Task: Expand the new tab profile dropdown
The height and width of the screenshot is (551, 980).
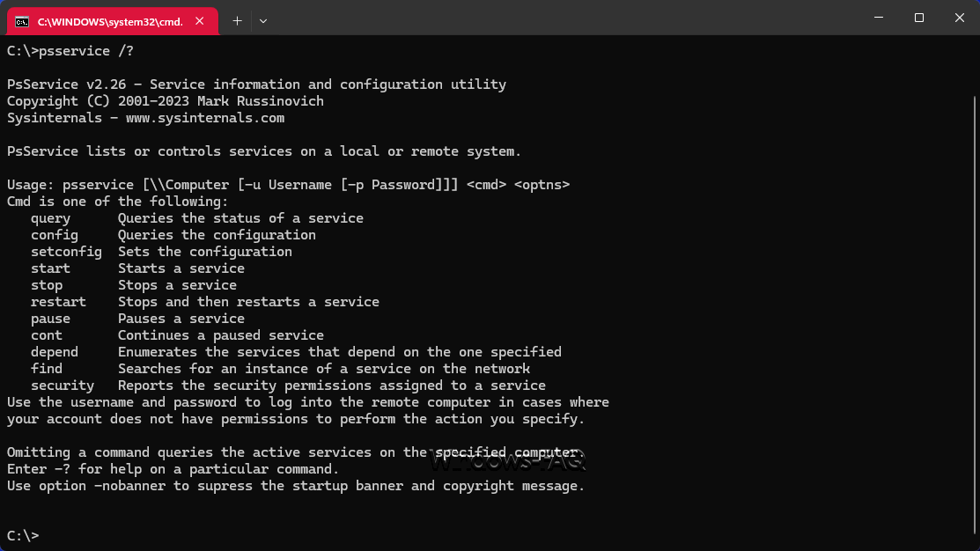Action: (x=263, y=20)
